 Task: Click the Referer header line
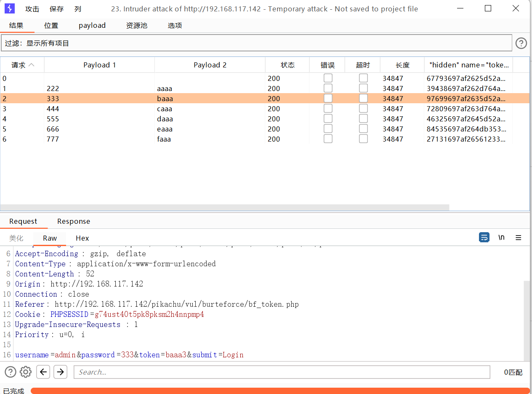point(157,304)
